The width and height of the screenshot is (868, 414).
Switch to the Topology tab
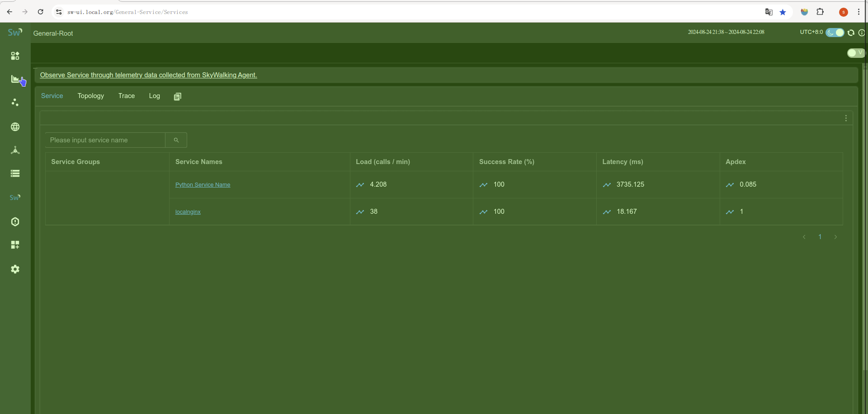(x=90, y=96)
